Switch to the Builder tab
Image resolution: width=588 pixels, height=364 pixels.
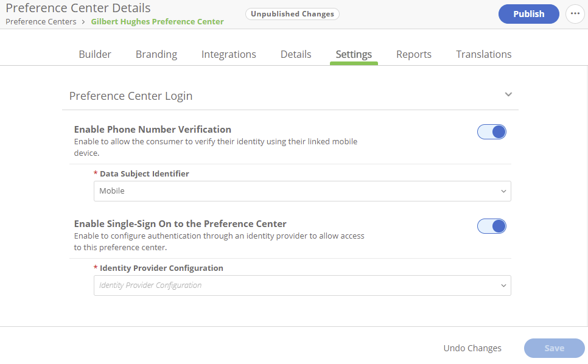tap(95, 54)
